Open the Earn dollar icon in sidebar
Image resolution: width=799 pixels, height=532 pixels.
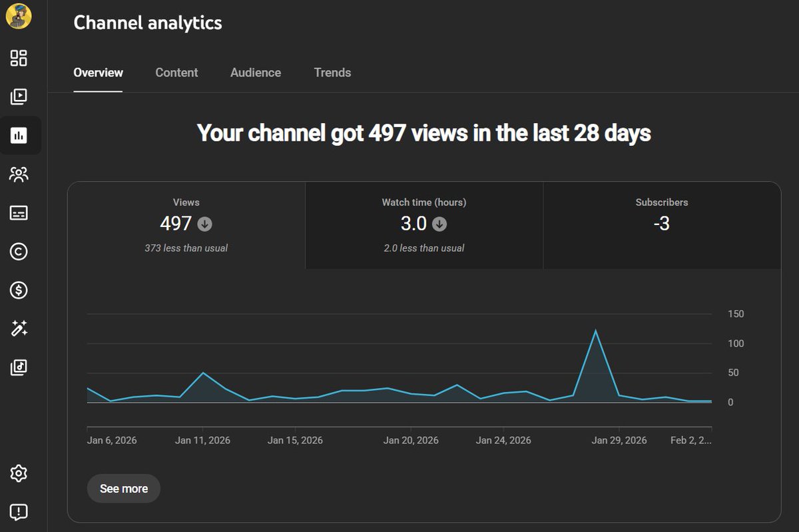coord(19,290)
